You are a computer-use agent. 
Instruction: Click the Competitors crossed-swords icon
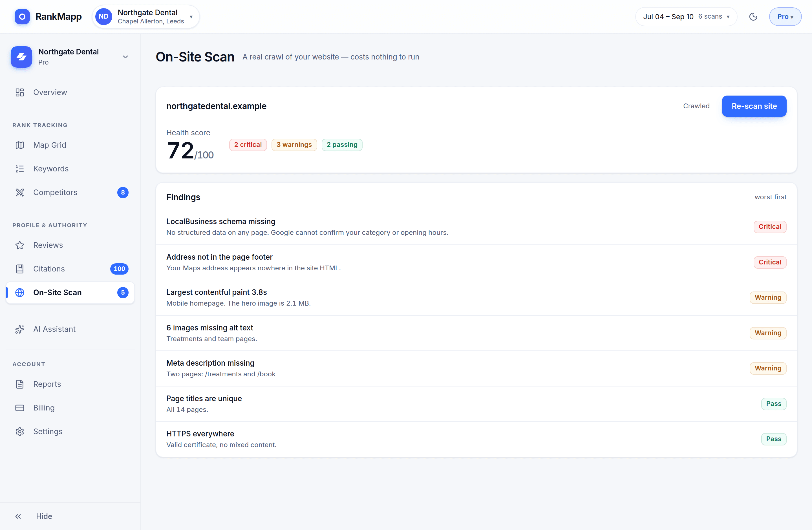[x=20, y=192]
